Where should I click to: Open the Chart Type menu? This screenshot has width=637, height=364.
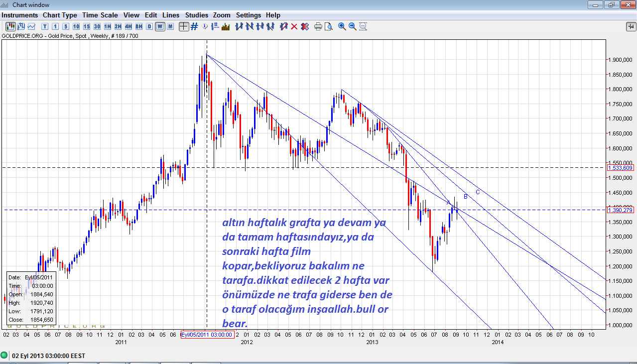pos(60,15)
